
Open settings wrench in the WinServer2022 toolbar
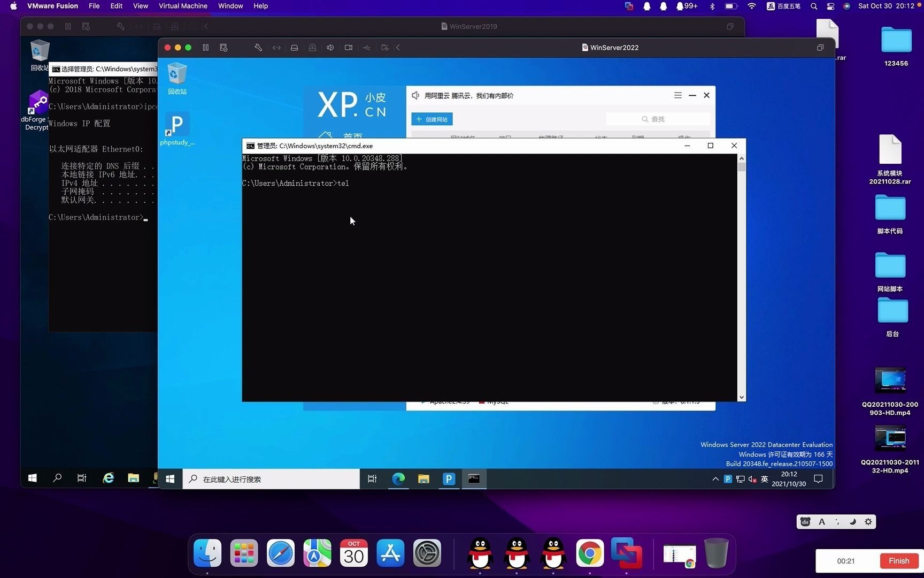pyautogui.click(x=258, y=48)
